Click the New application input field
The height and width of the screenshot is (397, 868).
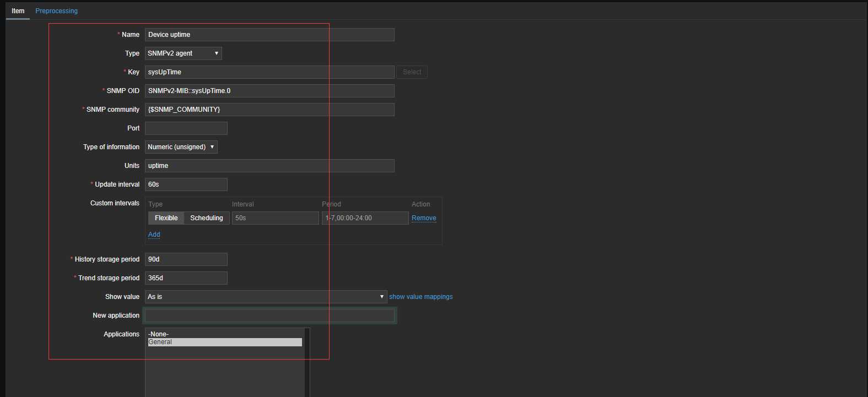point(269,316)
